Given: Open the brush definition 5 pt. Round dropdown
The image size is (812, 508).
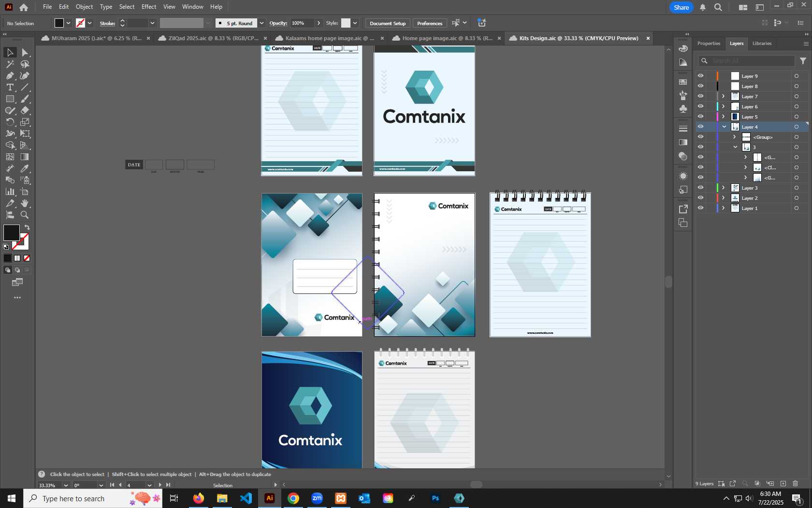Looking at the screenshot, I should 261,23.
